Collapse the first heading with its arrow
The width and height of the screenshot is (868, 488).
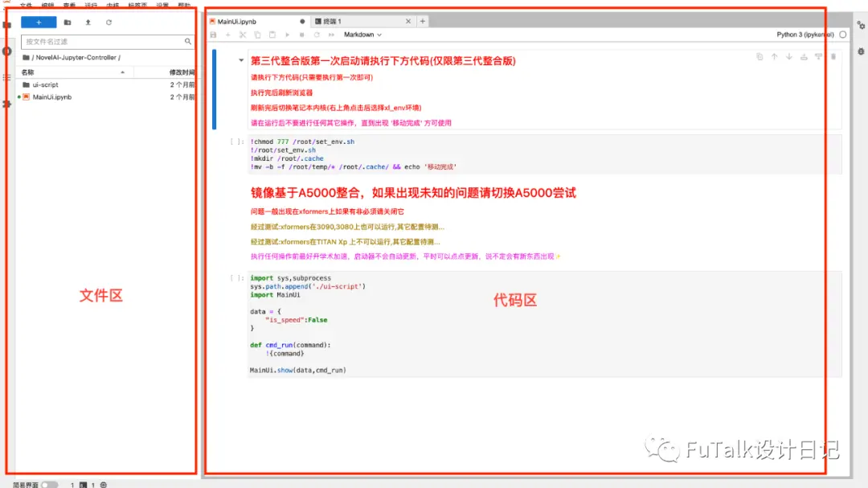click(241, 60)
